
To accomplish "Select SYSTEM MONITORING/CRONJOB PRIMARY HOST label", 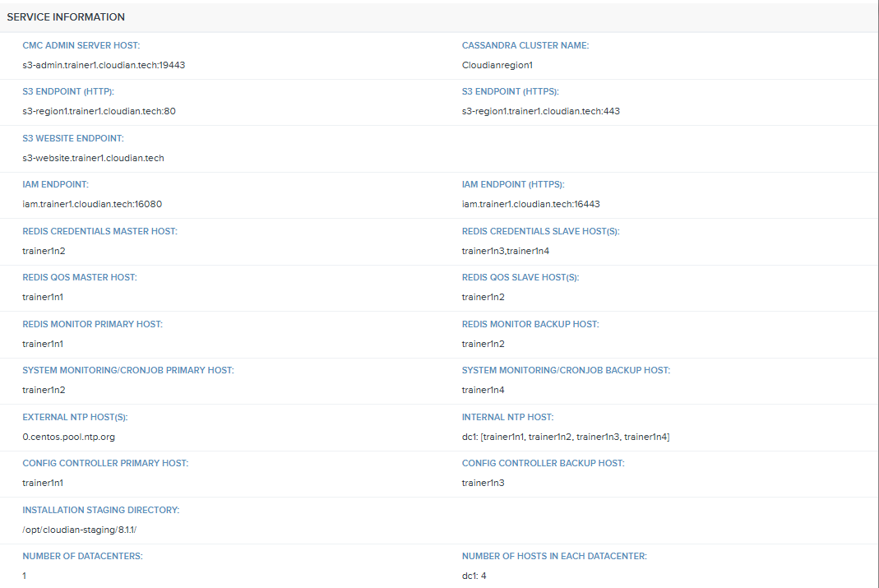I will click(x=128, y=371).
